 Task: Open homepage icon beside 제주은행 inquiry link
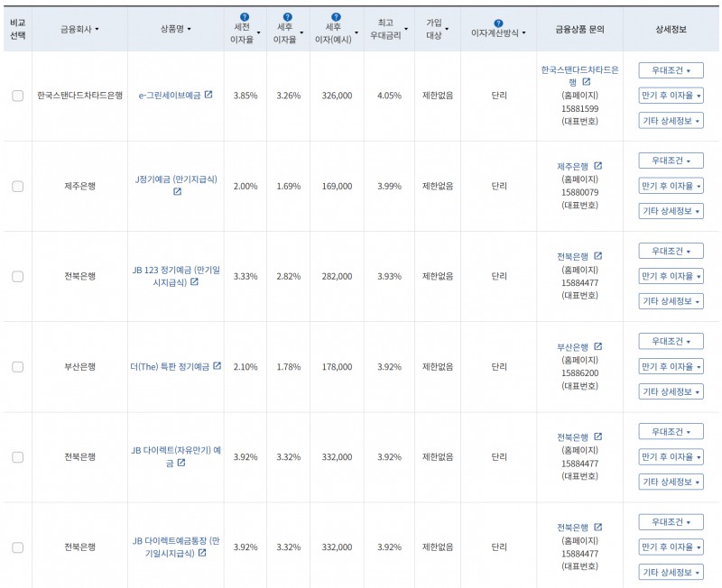tap(597, 166)
